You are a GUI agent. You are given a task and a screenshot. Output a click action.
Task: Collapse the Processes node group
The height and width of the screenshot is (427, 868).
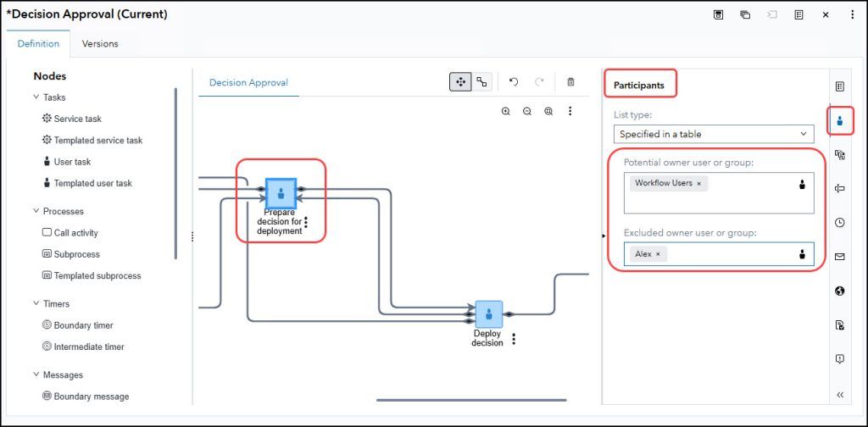point(36,211)
